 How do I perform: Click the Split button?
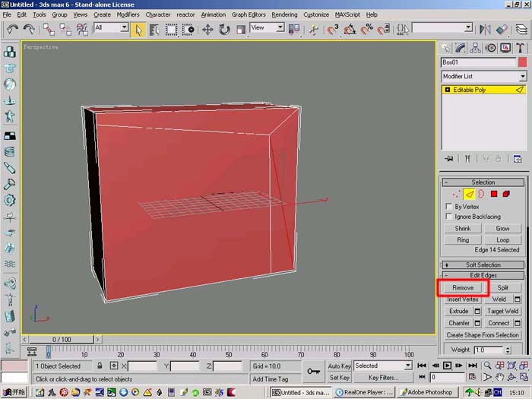(x=502, y=288)
